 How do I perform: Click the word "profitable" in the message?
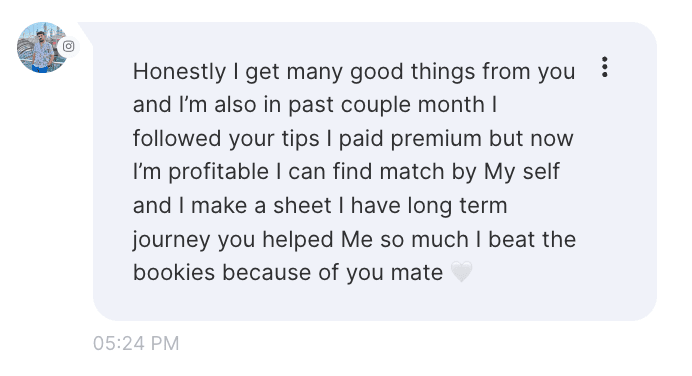[218, 172]
